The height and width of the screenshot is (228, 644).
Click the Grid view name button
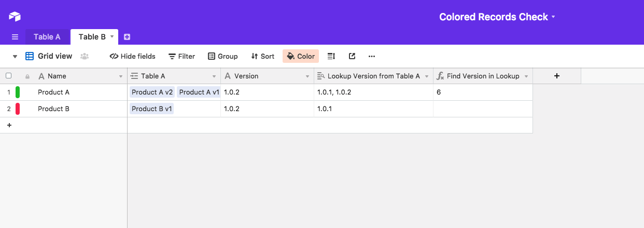click(49, 56)
